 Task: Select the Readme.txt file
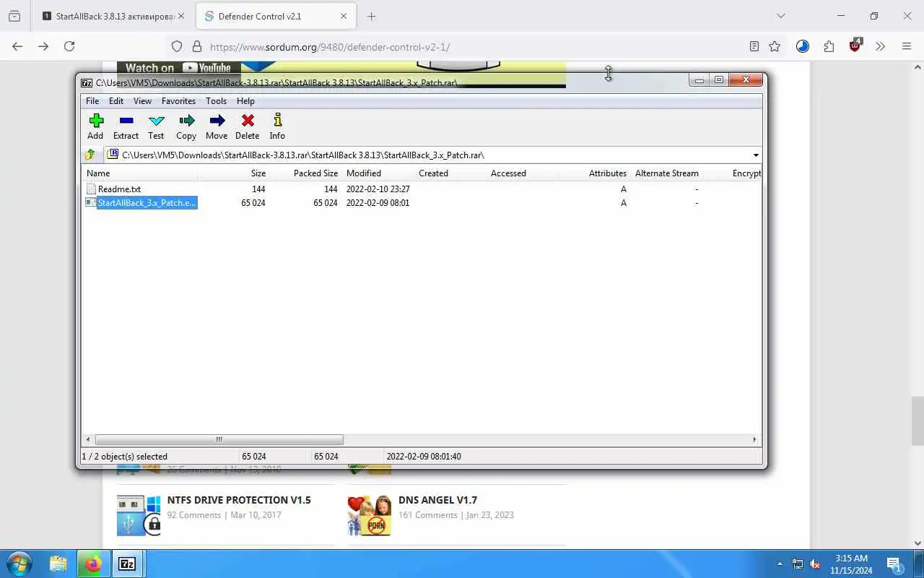point(119,189)
